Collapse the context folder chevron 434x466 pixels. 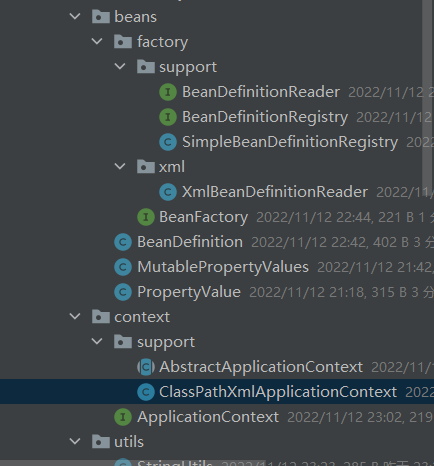75,316
